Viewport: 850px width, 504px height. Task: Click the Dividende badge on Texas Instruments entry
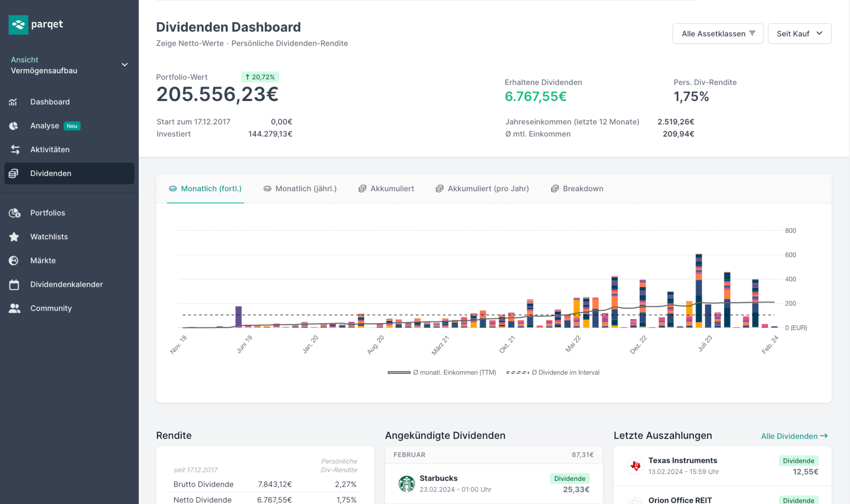coord(798,461)
